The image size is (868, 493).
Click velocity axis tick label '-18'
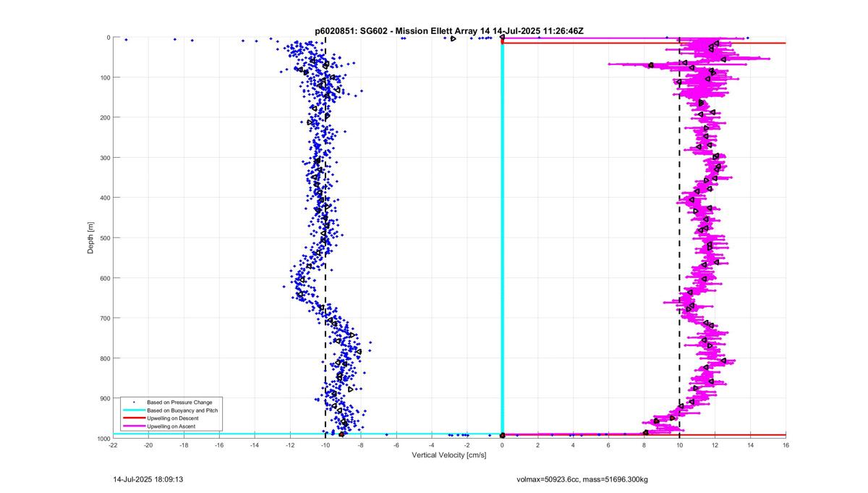(184, 444)
